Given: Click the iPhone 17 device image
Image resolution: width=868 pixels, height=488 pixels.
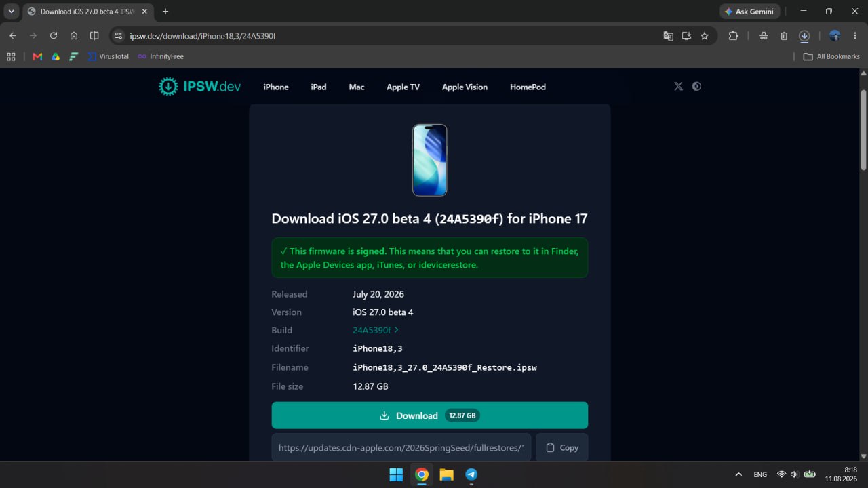Looking at the screenshot, I should (430, 160).
